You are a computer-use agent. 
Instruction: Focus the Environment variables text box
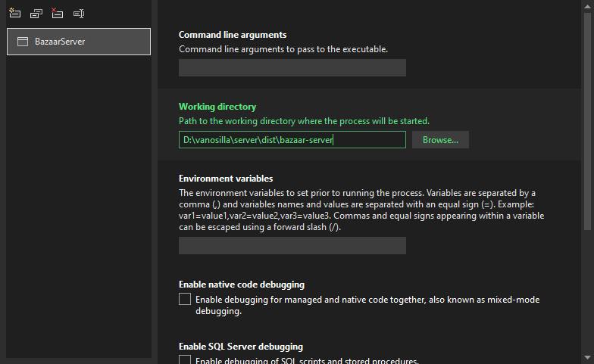pyautogui.click(x=292, y=246)
